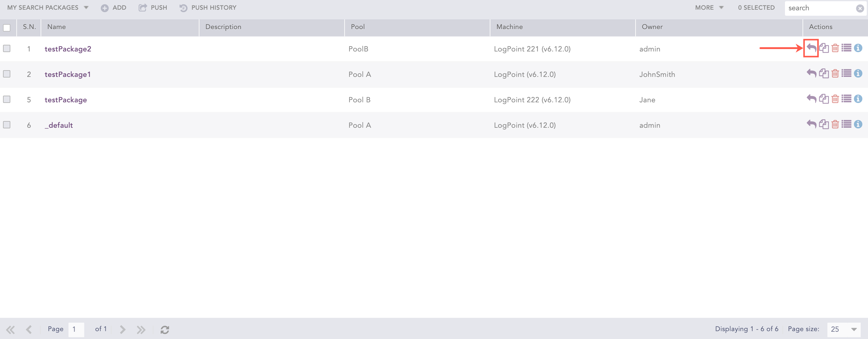Open the testPackage1 link

pos(68,74)
